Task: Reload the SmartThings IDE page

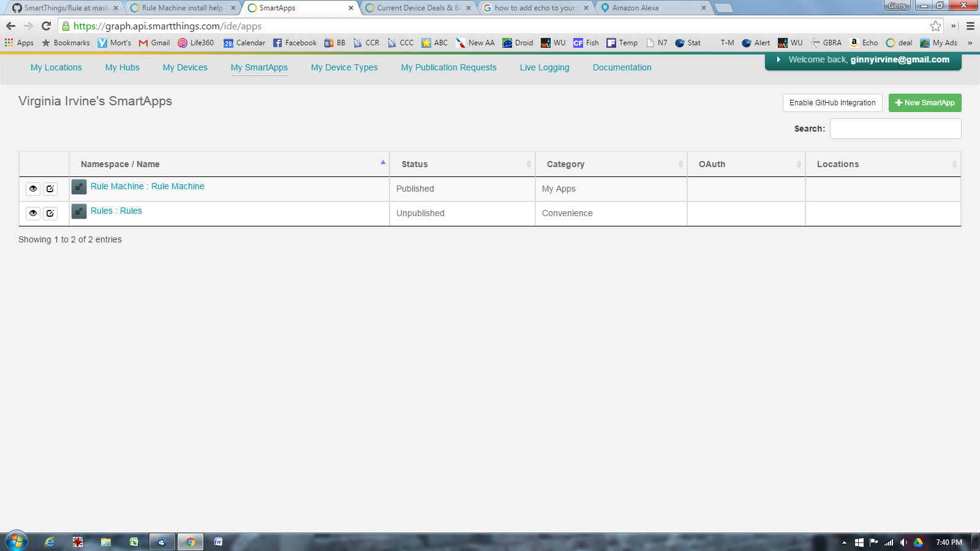Action: click(46, 26)
